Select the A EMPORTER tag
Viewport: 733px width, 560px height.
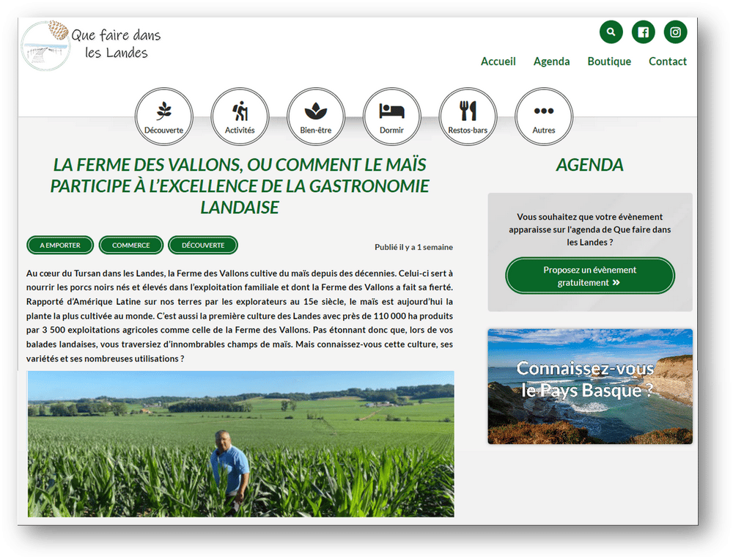coord(60,245)
